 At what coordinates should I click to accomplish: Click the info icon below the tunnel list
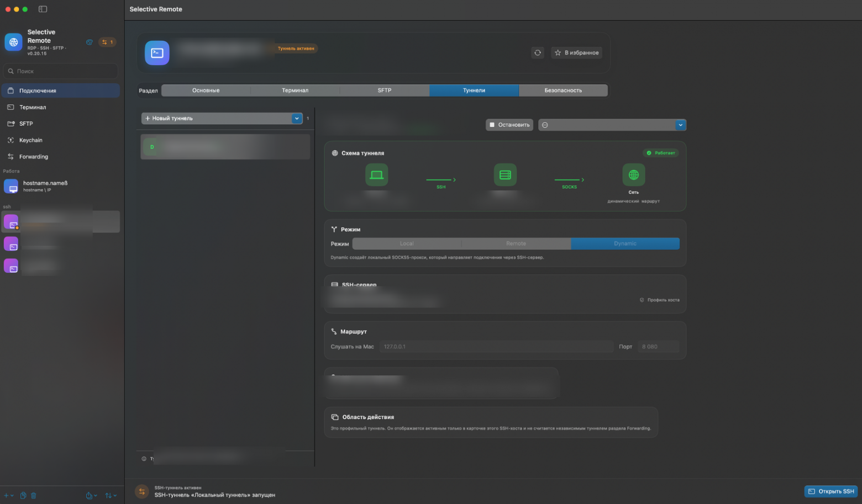pos(144,459)
